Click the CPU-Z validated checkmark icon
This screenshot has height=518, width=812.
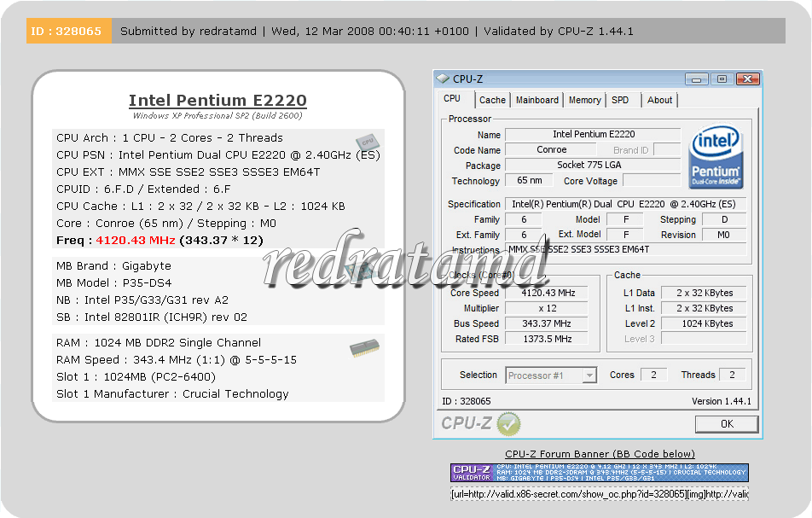pos(508,424)
